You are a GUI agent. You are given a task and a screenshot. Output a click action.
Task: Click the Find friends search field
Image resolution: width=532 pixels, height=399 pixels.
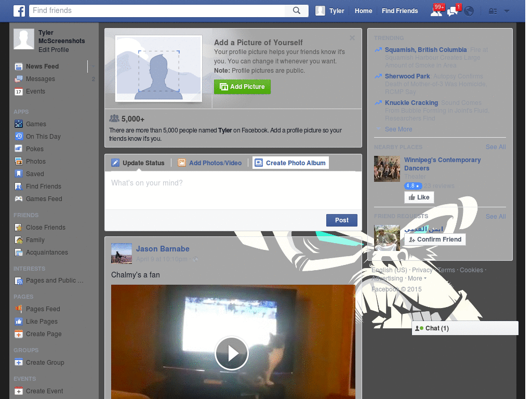(157, 10)
